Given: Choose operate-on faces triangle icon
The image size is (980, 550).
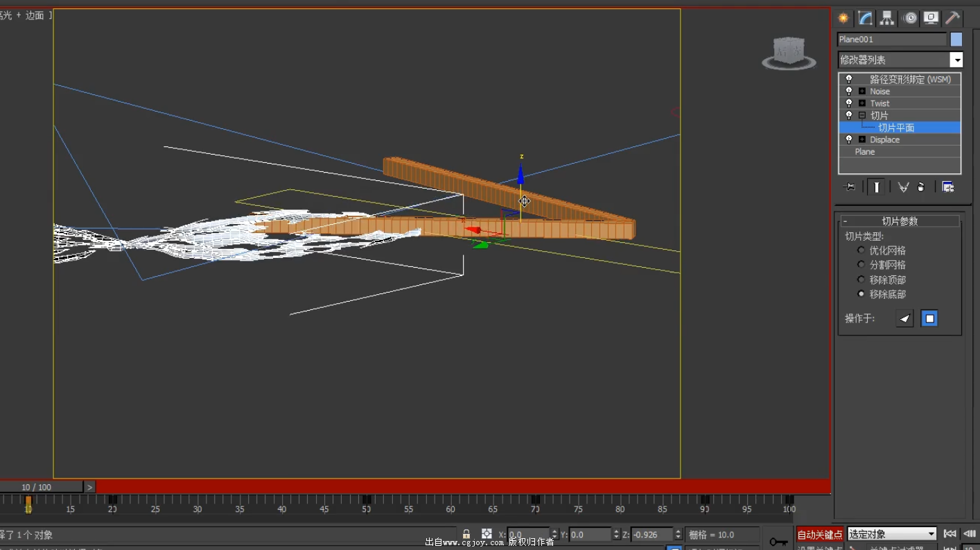Looking at the screenshot, I should click(x=904, y=318).
